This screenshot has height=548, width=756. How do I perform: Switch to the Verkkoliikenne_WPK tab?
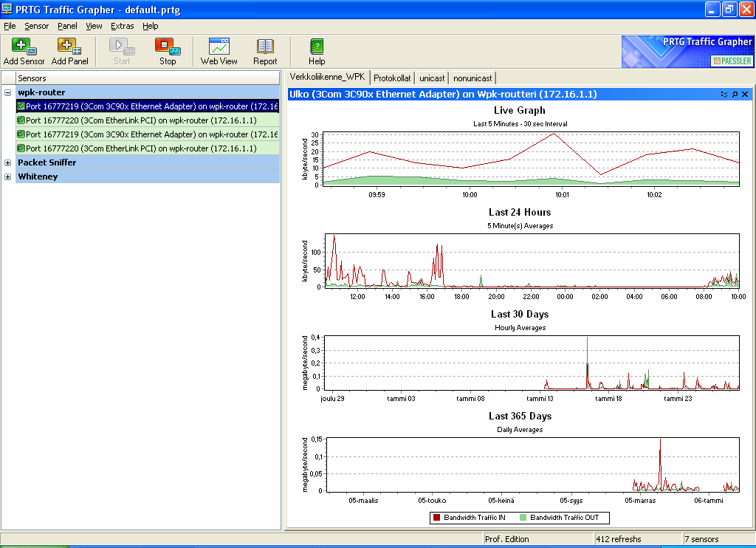pyautogui.click(x=327, y=78)
